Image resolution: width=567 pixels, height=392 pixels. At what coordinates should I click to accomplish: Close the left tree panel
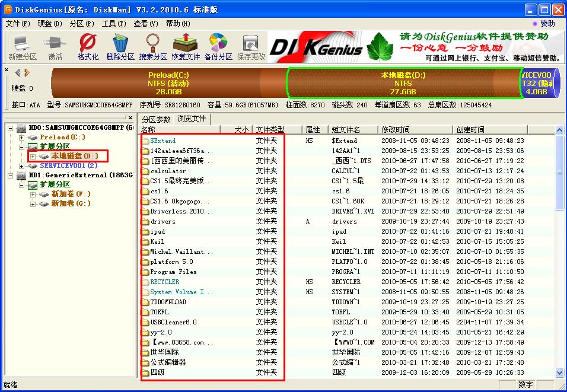coord(130,117)
